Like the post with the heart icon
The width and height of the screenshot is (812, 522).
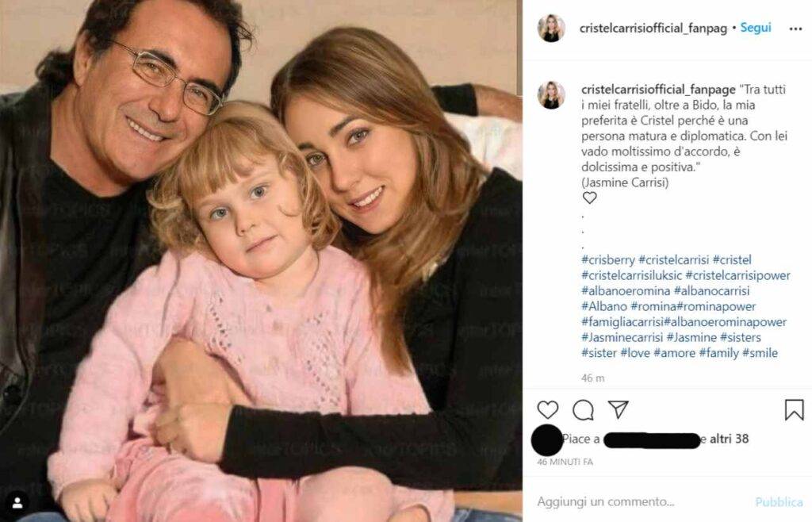tap(547, 409)
